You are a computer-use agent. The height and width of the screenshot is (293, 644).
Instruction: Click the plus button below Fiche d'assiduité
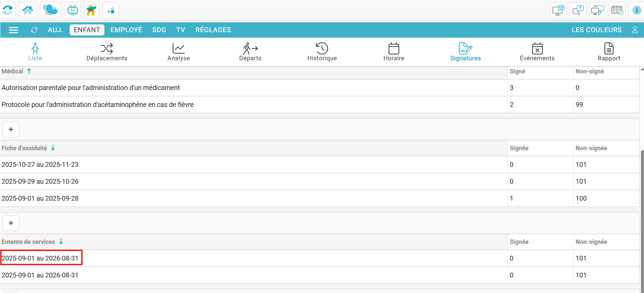(11, 223)
